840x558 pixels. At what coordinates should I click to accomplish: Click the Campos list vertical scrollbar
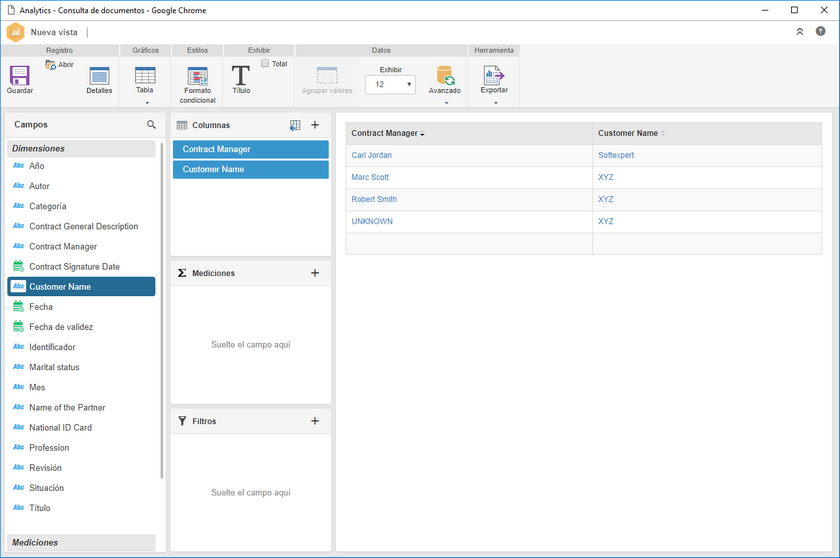pos(162,311)
